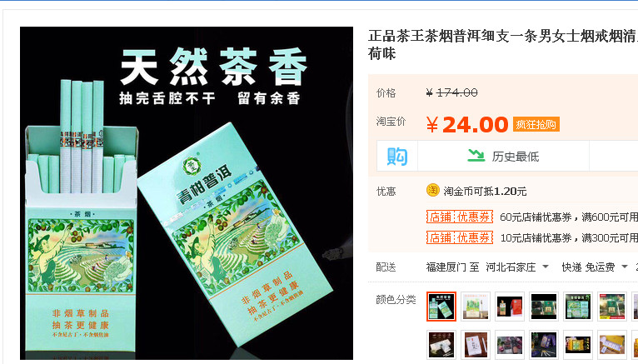The height and width of the screenshot is (364, 638).
Task: Click the main 天然茶香 product image
Action: click(187, 193)
